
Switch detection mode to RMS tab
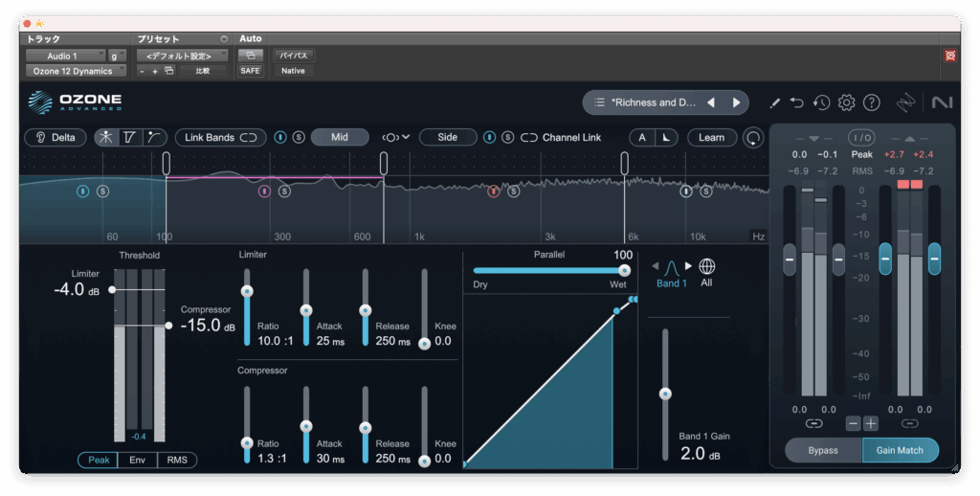pyautogui.click(x=177, y=460)
